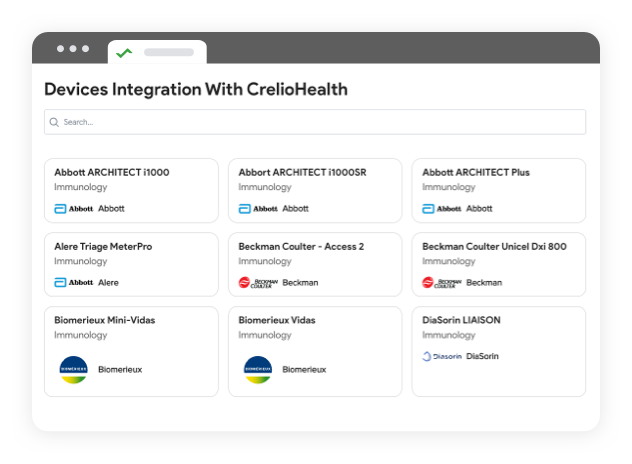This screenshot has width=632, height=464.
Task: Select the DiaSorin LIAISON device title
Action: (x=461, y=320)
